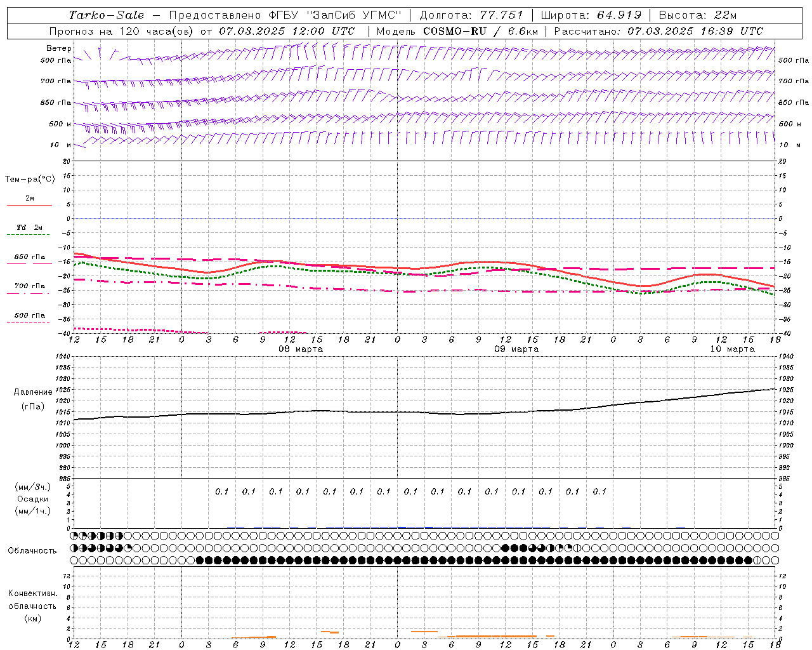Click the '850 гПа' temperature legend entry
812x650 pixels.
[29, 257]
